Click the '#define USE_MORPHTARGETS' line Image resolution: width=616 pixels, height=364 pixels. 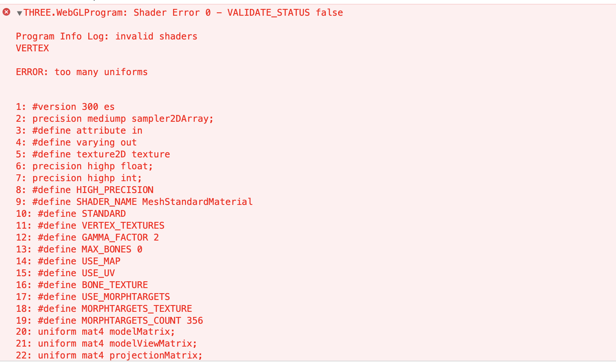104,297
